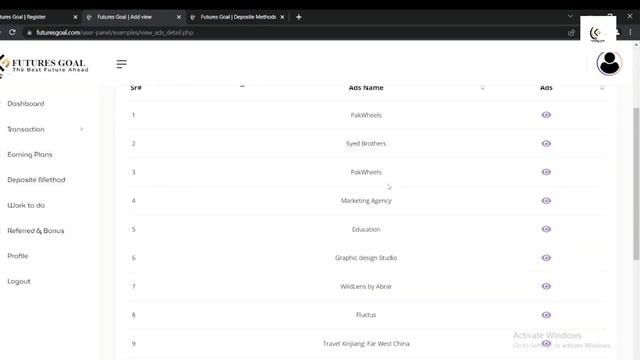Click the Ads Name column header

pyautogui.click(x=366, y=87)
